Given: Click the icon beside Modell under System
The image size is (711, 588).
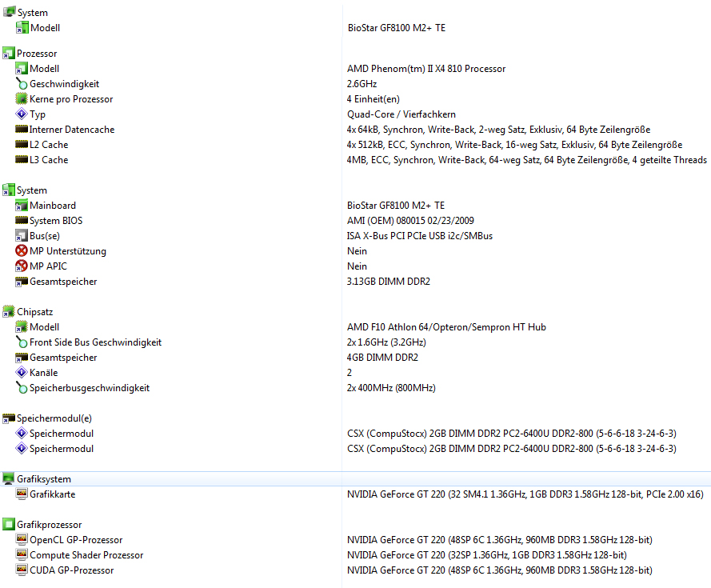Looking at the screenshot, I should click(x=22, y=28).
